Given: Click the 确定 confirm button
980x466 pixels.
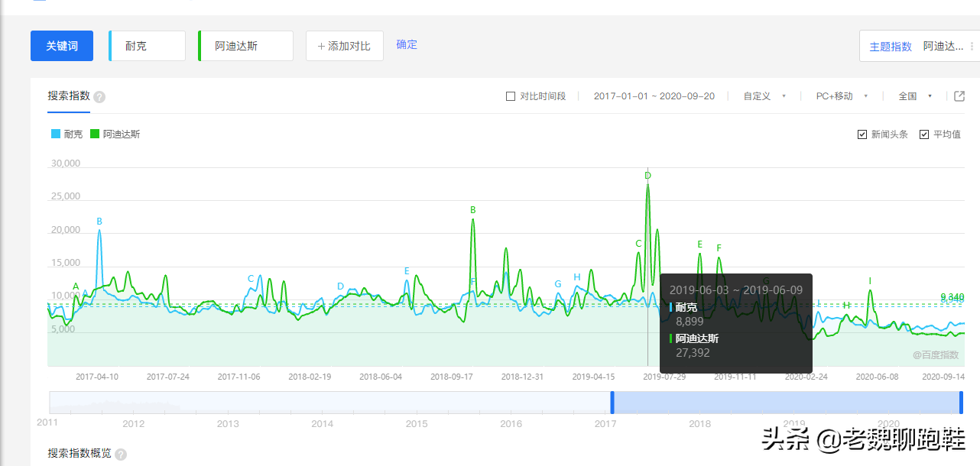Looking at the screenshot, I should 406,44.
